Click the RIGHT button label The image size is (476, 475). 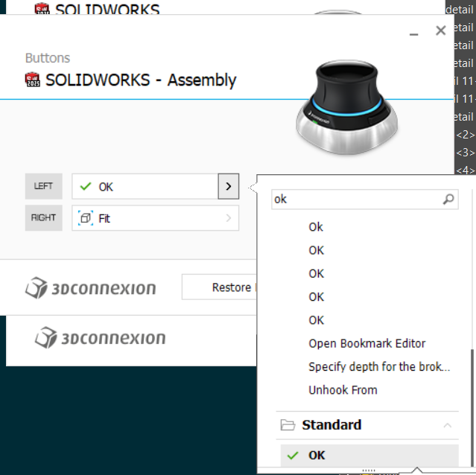tap(43, 218)
